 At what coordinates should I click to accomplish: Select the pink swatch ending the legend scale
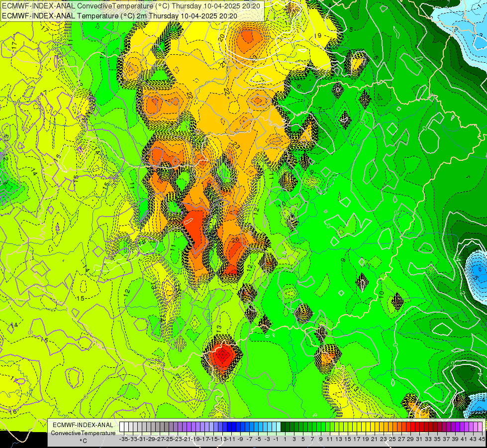pyautogui.click(x=480, y=427)
